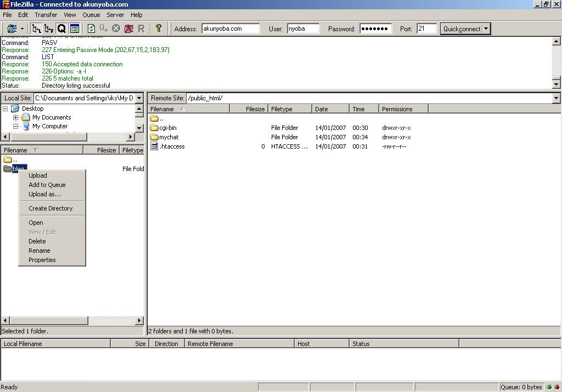562x392 pixels.
Task: Open the Help menu
Action: (137, 15)
